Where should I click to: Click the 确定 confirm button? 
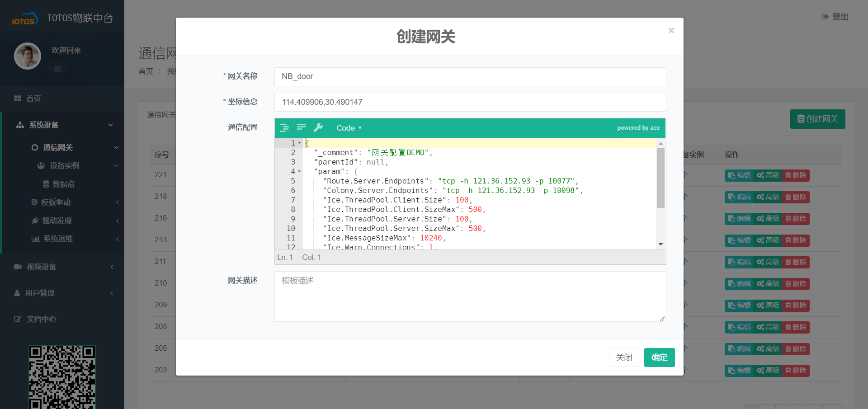(x=659, y=357)
